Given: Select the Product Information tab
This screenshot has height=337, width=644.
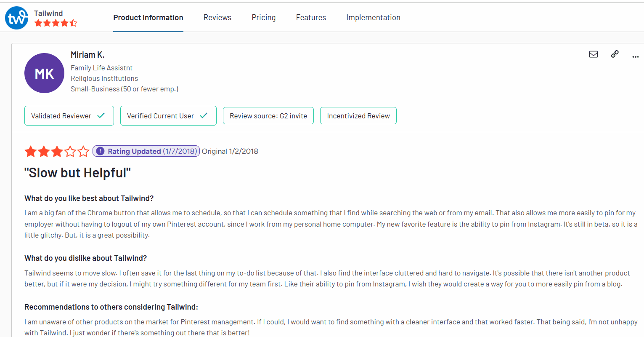Looking at the screenshot, I should point(148,18).
